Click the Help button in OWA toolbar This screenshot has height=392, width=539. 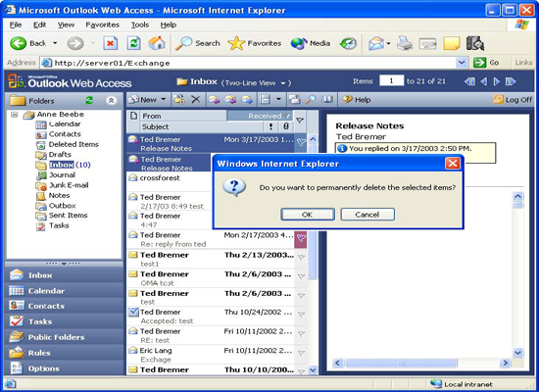pyautogui.click(x=357, y=100)
